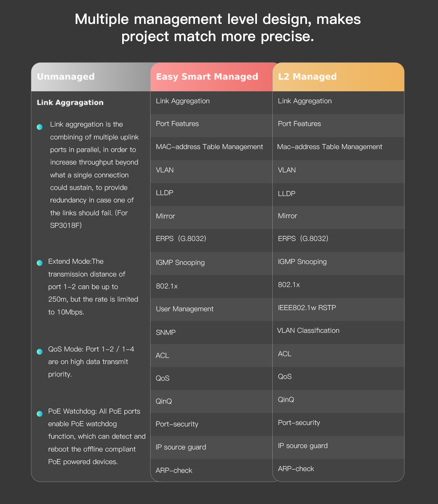Viewport: 438px width, 504px height.
Task: Click the teal bullet next to Extend Mode
Action: [x=40, y=263]
